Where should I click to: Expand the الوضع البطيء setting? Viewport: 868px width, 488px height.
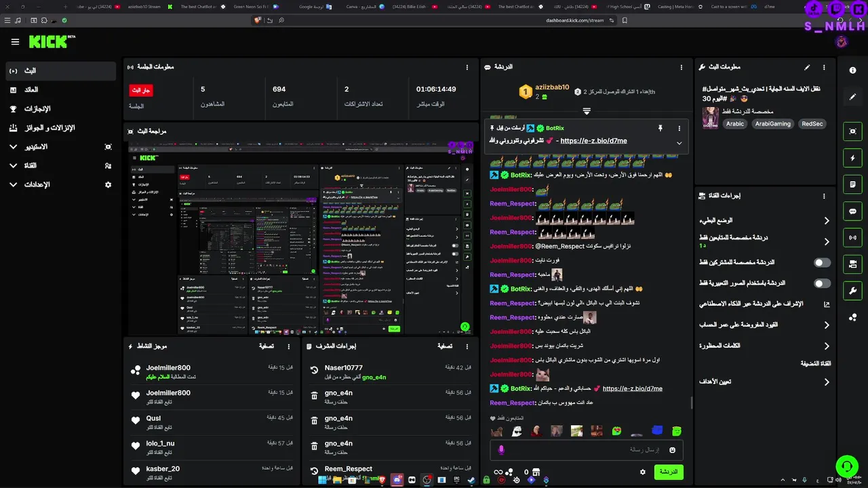(827, 221)
